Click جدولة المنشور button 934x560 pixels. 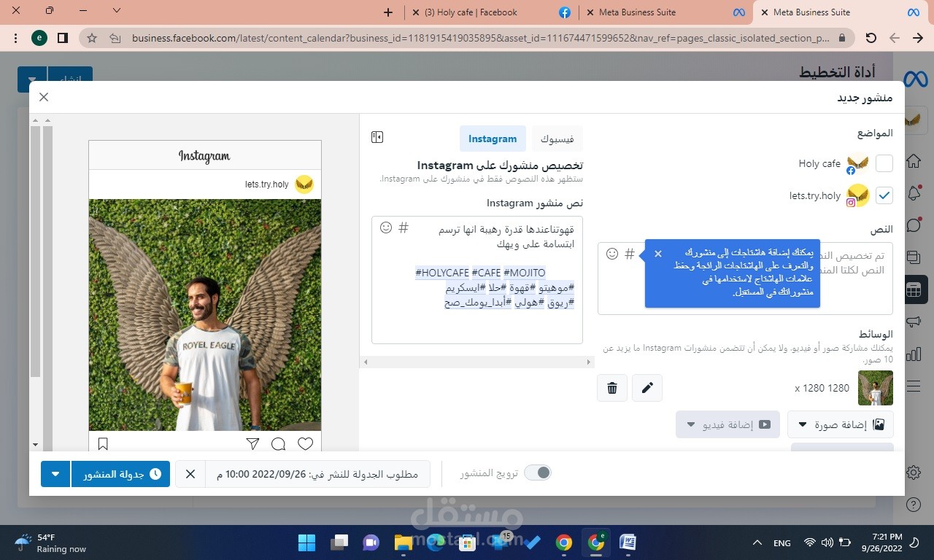[x=120, y=474]
